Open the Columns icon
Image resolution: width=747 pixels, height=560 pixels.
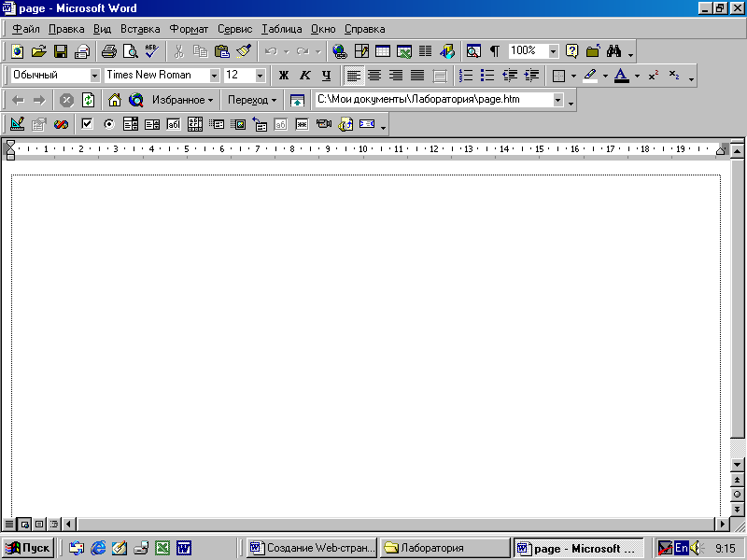tap(426, 51)
